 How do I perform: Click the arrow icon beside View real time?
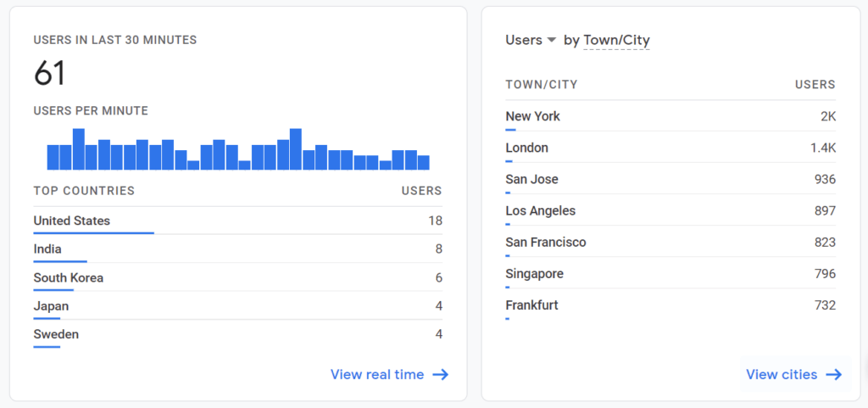[441, 375]
